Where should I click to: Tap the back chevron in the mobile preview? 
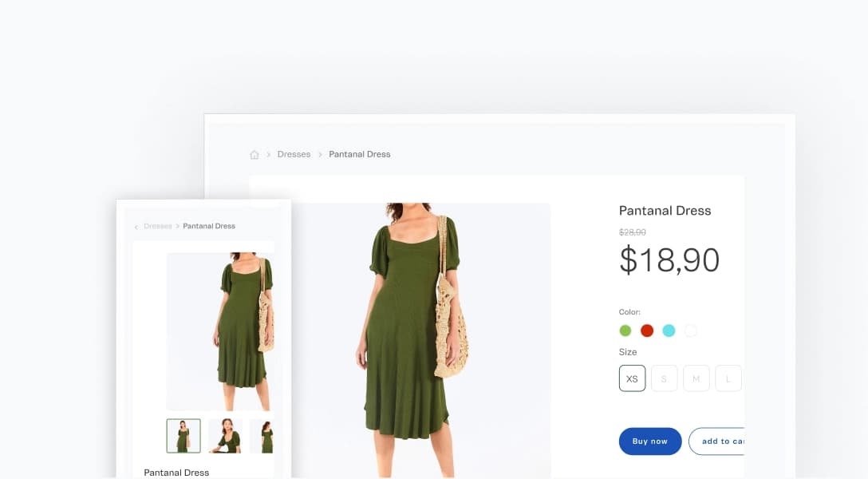pos(136,227)
